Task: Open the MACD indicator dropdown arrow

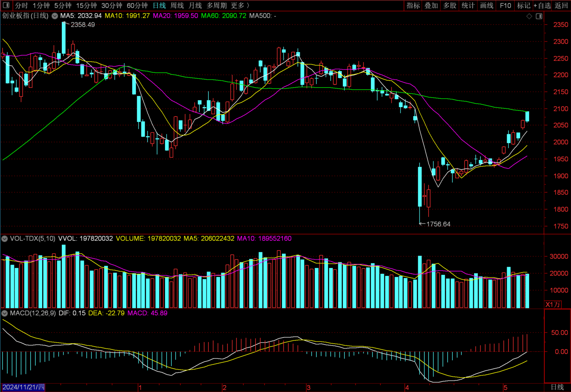Action: [4, 313]
